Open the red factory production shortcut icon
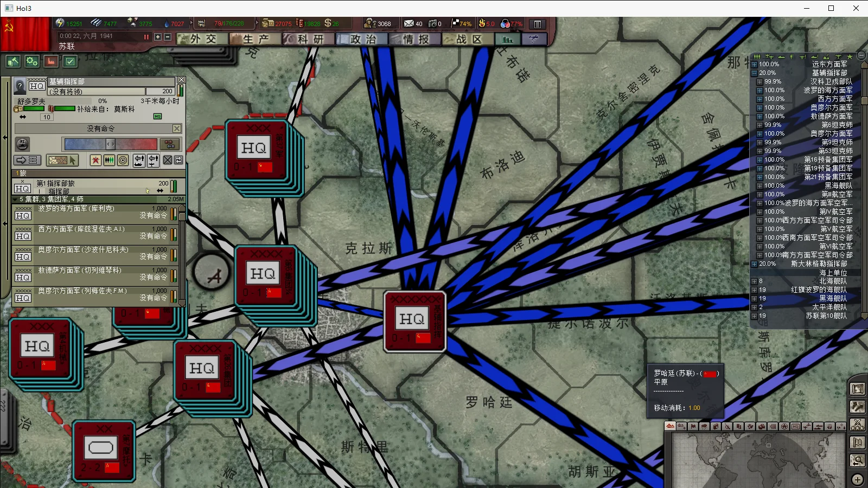 (x=51, y=61)
